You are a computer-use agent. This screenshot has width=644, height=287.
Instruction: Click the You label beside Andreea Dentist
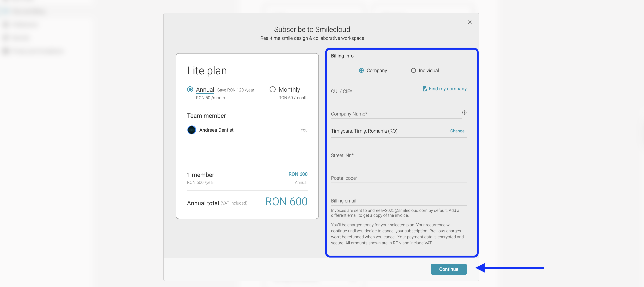tap(304, 130)
